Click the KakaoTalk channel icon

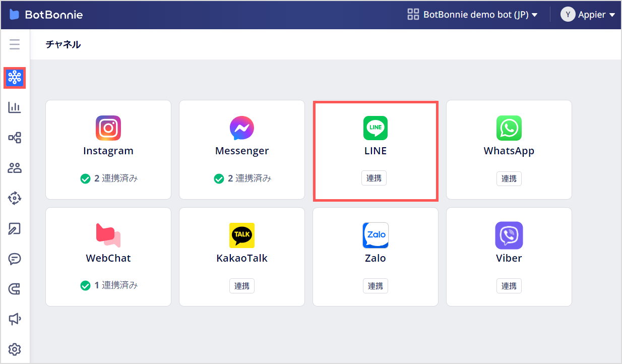pos(242,235)
